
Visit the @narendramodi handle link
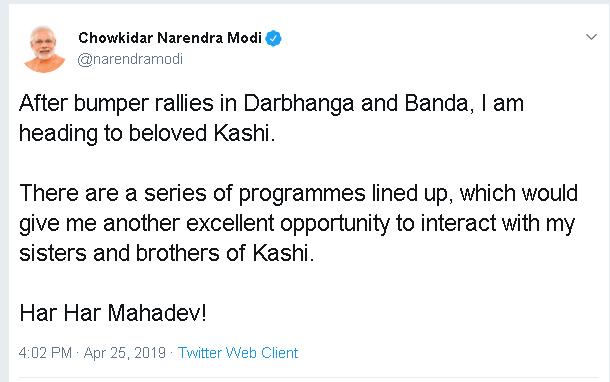point(130,59)
